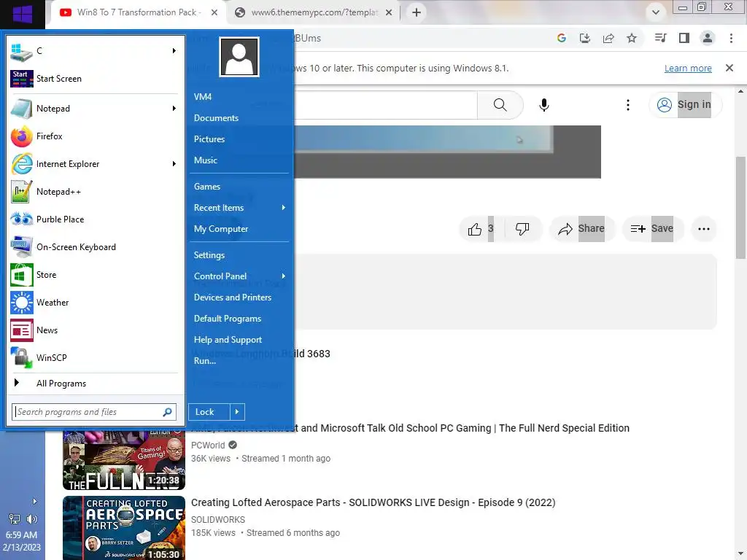The width and height of the screenshot is (747, 560).
Task: Click the Share button under video
Action: click(581, 229)
